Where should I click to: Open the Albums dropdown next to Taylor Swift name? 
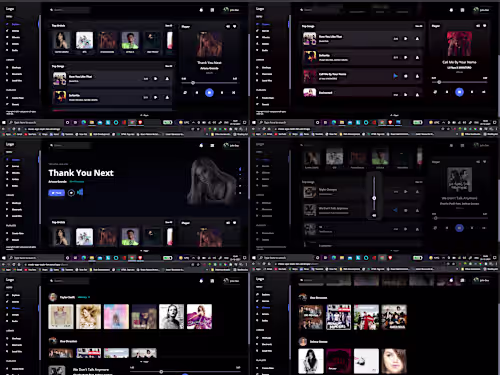[x=84, y=297]
